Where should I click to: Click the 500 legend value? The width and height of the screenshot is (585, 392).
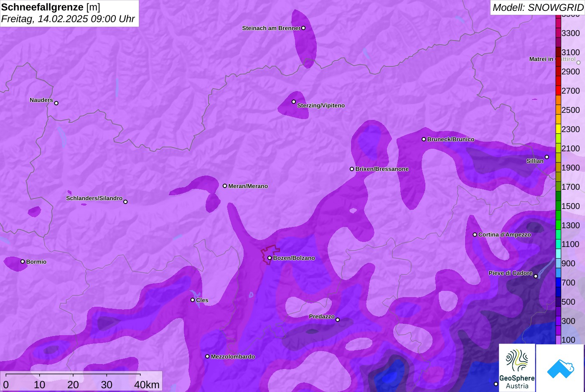coord(568,302)
